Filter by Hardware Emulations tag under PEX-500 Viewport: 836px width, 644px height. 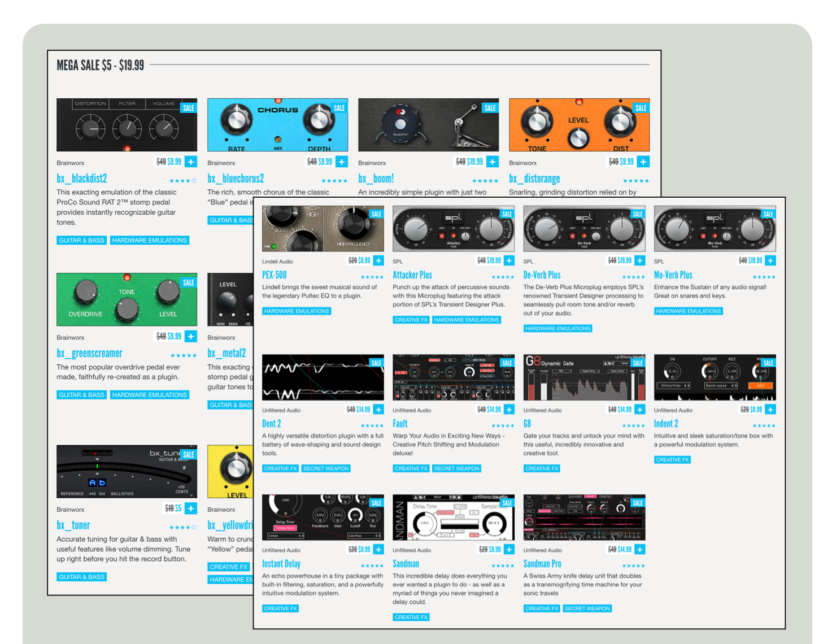coord(297,311)
